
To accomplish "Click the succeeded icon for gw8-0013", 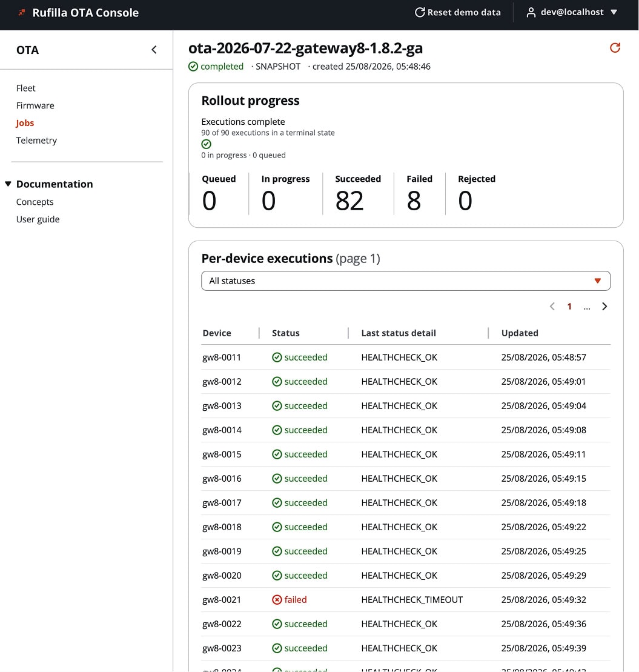I will click(277, 405).
